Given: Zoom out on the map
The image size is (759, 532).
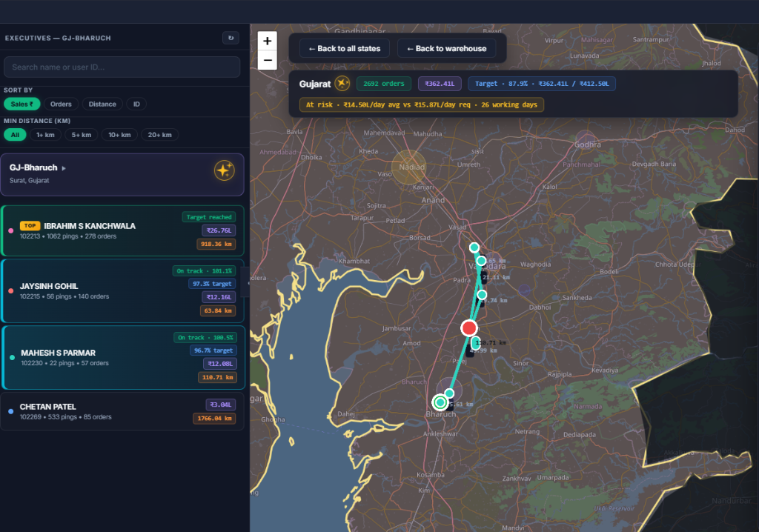Looking at the screenshot, I should 267,61.
